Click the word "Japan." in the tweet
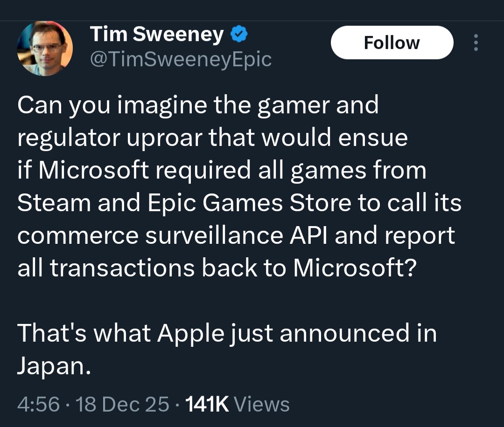Viewport: 504px width, 427px height. 54,366
